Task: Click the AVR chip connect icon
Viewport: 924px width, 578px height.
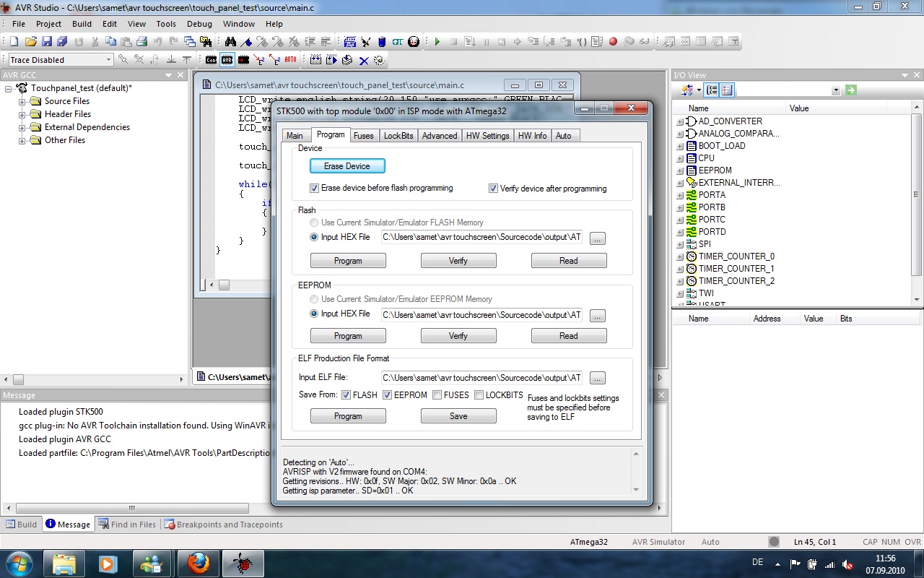Action: click(227, 60)
